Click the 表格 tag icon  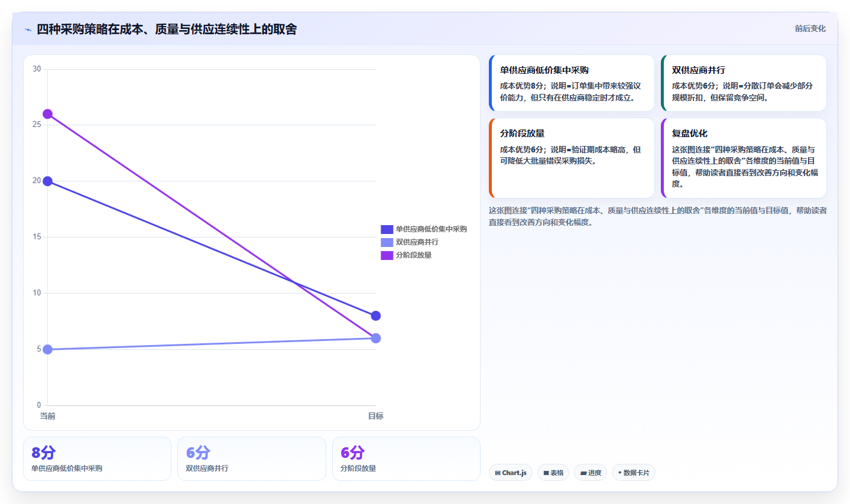coord(546,473)
